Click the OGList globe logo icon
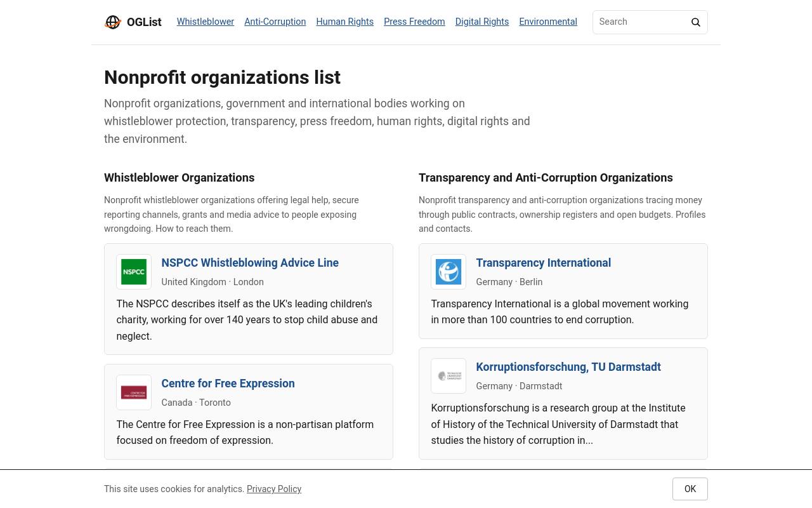812x508 pixels. point(113,22)
